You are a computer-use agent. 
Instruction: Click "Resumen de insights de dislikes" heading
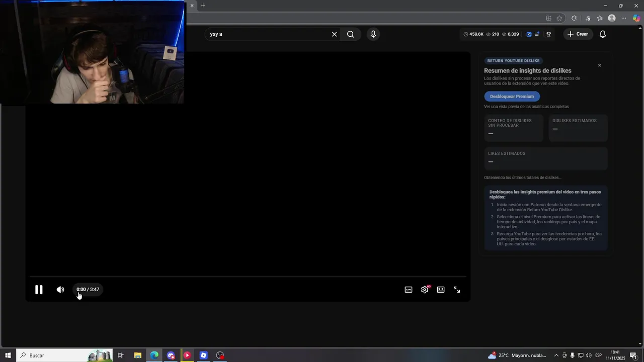pos(528,71)
